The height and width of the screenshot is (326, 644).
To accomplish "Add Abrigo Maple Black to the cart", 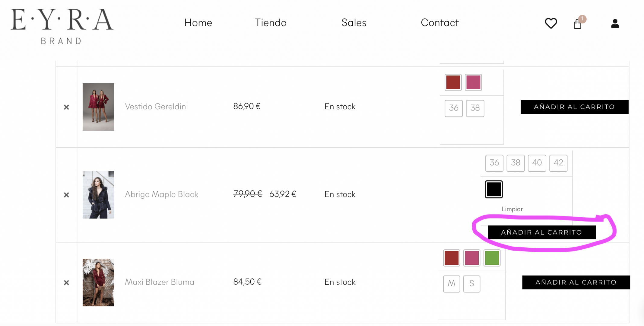I will tap(542, 232).
